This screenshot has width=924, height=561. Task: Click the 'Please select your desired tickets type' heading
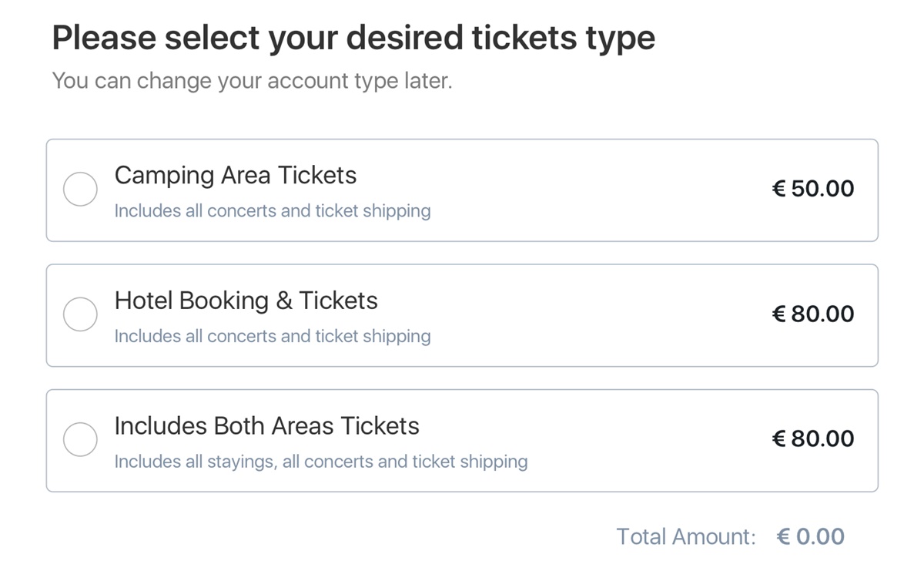[x=353, y=38]
